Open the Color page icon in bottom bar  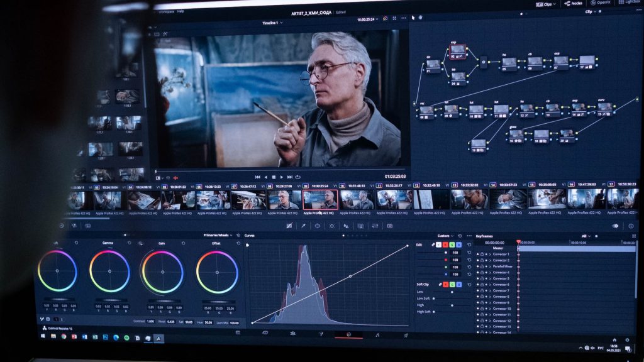[x=348, y=334]
